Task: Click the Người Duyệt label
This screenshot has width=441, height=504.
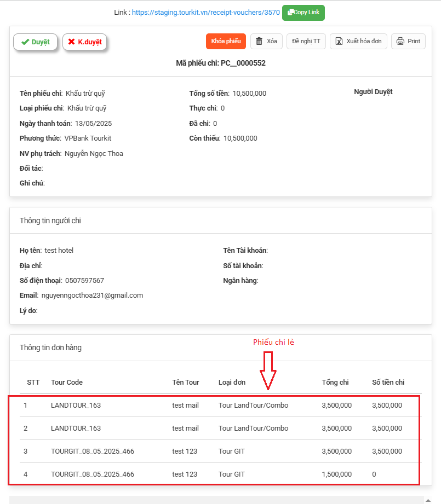Action: [x=373, y=92]
